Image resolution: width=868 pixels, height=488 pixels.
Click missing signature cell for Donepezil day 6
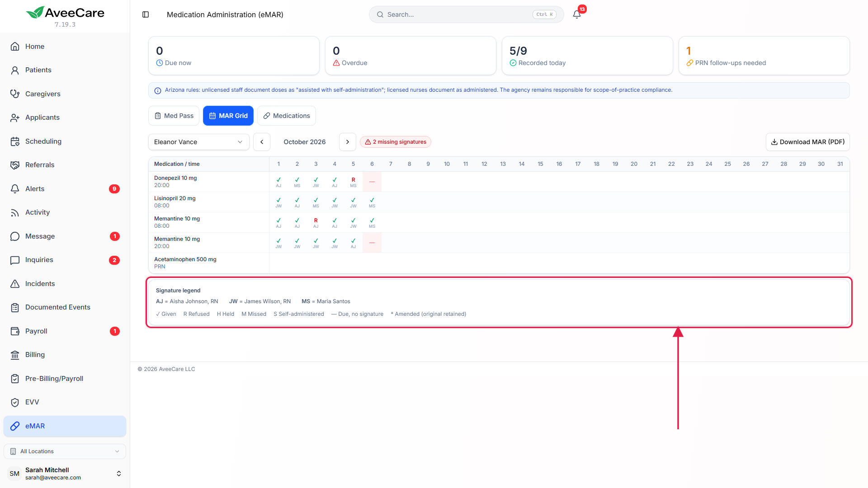(x=372, y=182)
